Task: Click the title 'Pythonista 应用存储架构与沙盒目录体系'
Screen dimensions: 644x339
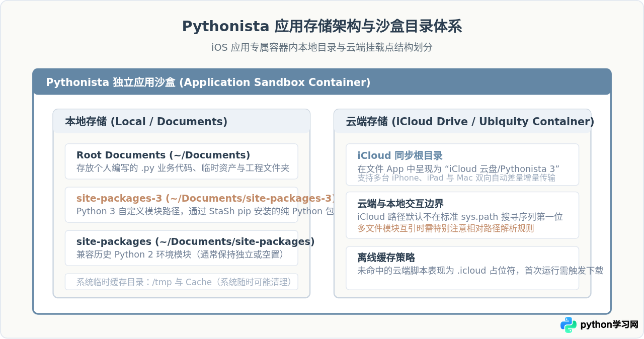Action: pos(322,27)
